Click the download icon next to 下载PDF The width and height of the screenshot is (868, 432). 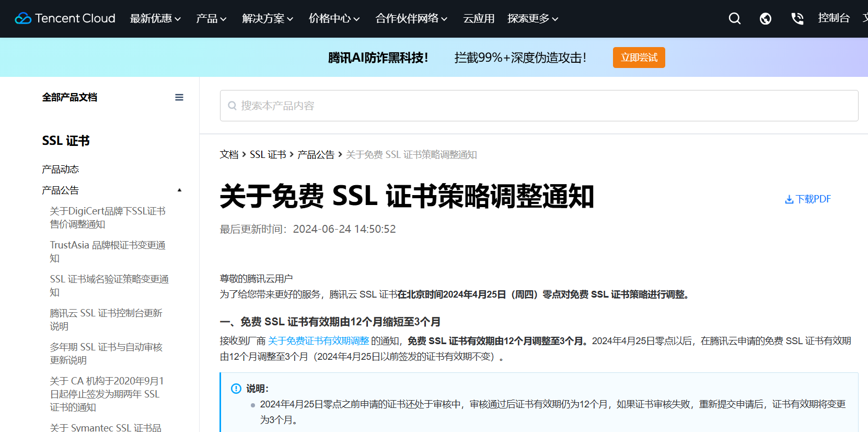789,199
